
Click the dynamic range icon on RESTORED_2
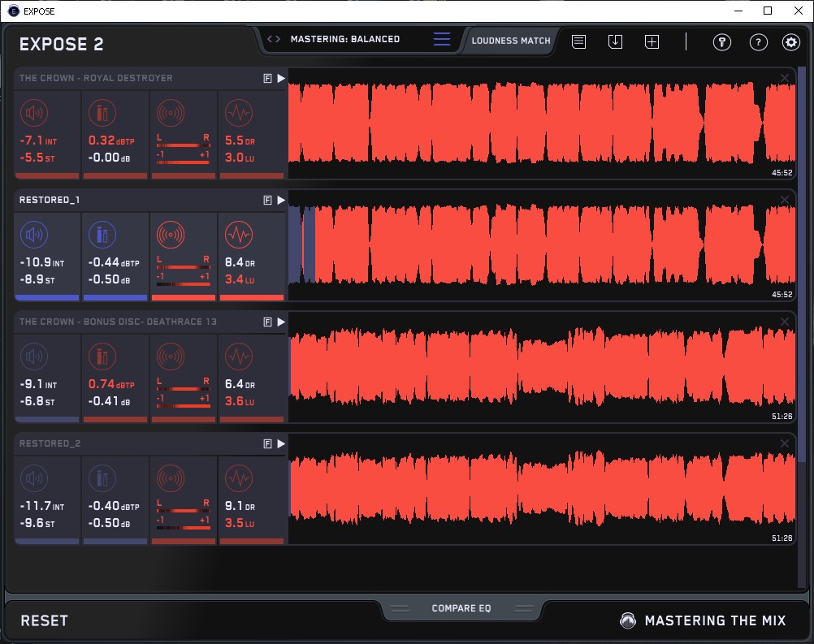239,478
